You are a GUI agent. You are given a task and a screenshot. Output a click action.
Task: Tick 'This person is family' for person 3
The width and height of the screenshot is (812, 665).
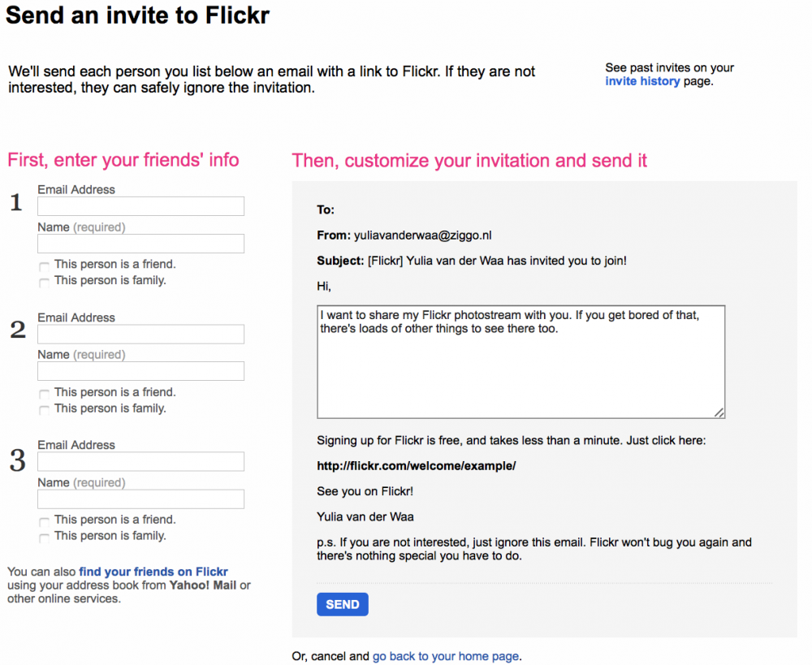click(44, 538)
